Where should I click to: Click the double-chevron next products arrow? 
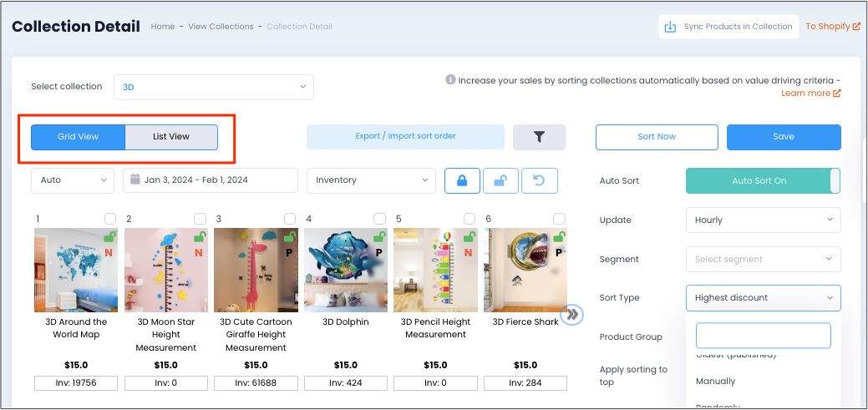coord(571,315)
